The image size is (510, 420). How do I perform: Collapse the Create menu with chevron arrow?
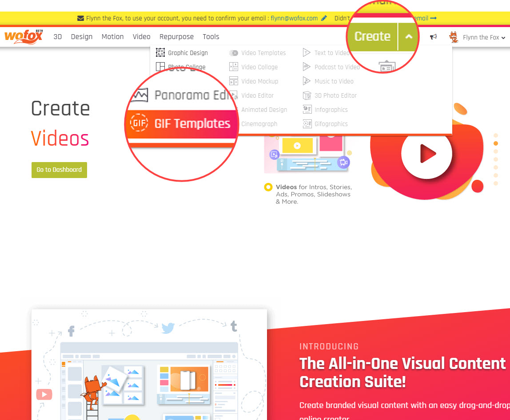click(x=409, y=36)
